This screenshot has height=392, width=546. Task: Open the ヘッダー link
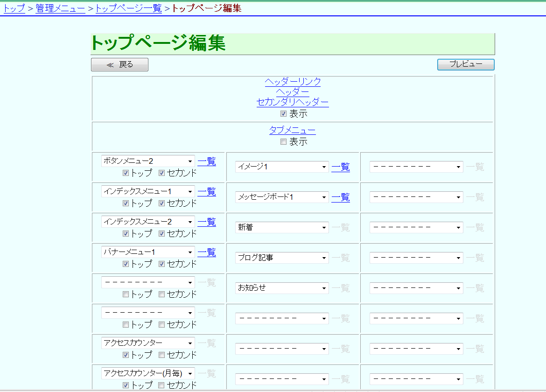point(293,92)
